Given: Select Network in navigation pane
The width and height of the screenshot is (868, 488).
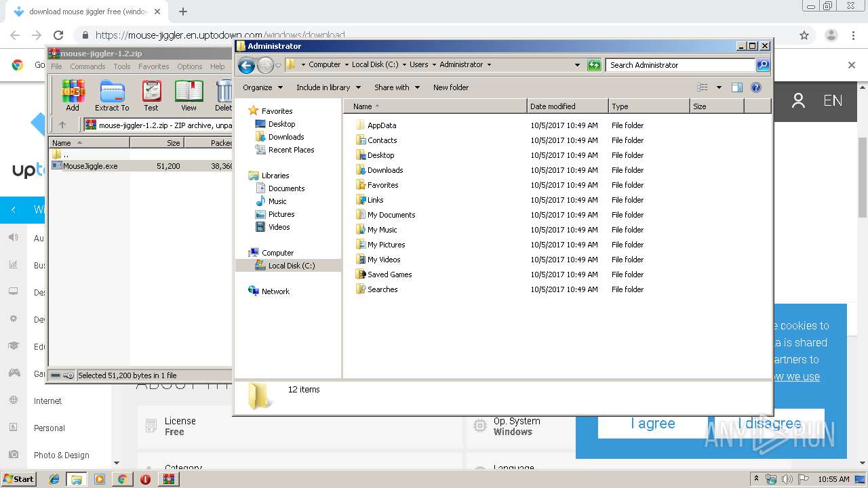Looking at the screenshot, I should pos(275,291).
